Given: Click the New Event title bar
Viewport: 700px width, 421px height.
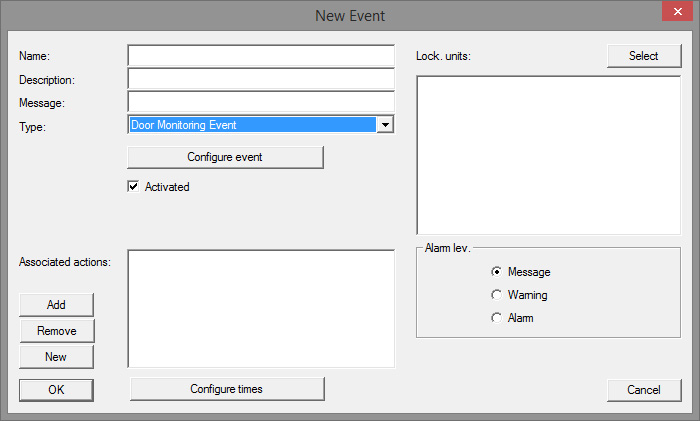Looking at the screenshot, I should tap(350, 15).
